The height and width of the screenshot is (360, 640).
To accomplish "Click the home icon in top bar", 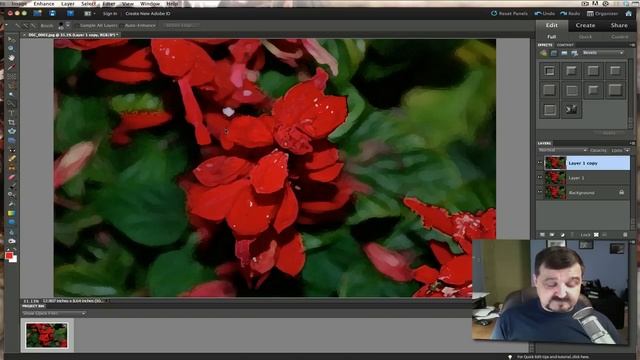I will [x=628, y=13].
